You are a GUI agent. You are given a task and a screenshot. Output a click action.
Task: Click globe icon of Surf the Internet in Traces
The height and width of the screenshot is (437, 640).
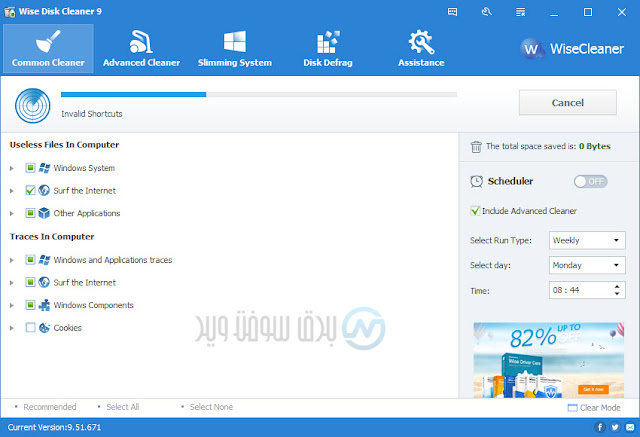coord(44,282)
